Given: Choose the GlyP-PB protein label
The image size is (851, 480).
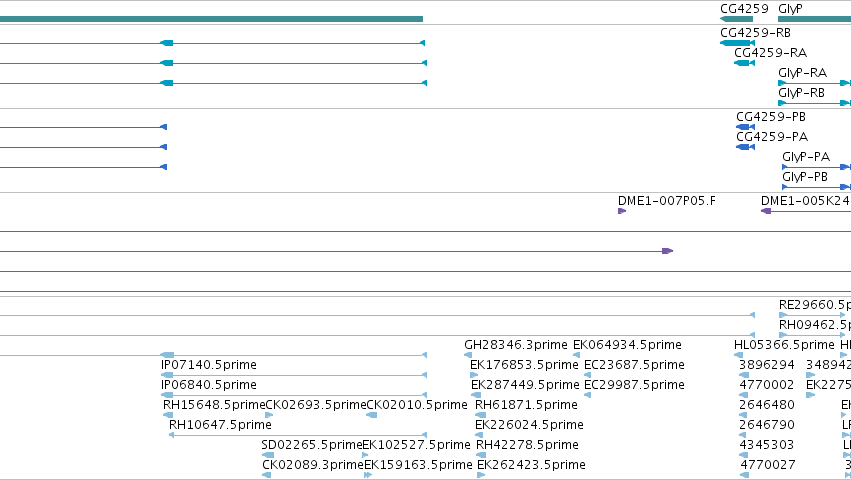Looking at the screenshot, I should click(805, 178).
